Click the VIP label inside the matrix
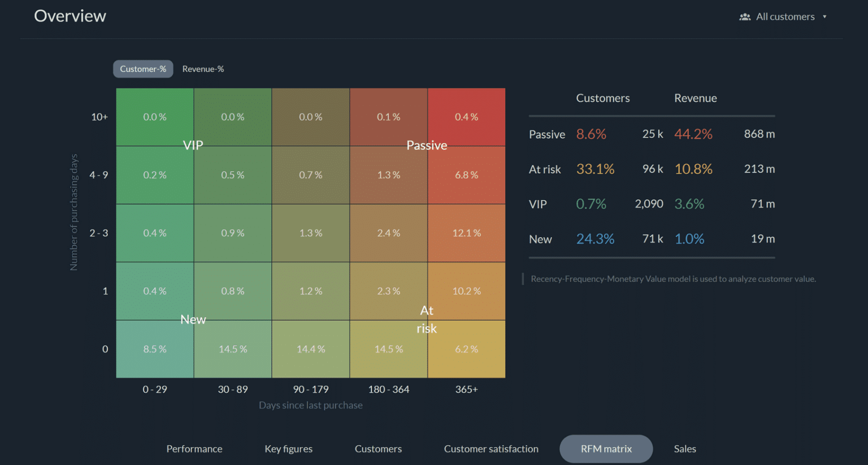Image resolution: width=868 pixels, height=465 pixels. coord(193,145)
